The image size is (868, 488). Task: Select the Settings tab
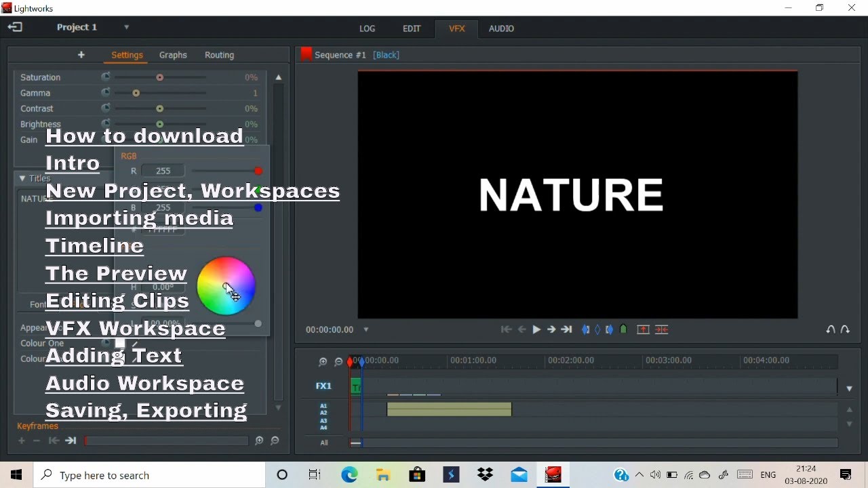[x=127, y=55]
